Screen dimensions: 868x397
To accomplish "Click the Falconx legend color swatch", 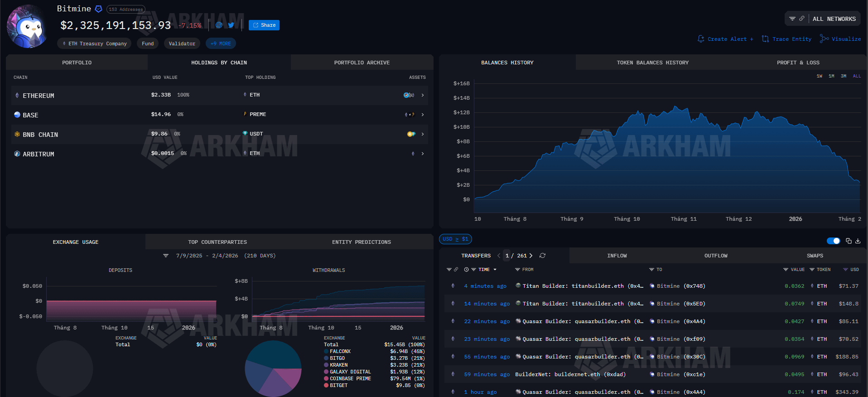I will (326, 351).
